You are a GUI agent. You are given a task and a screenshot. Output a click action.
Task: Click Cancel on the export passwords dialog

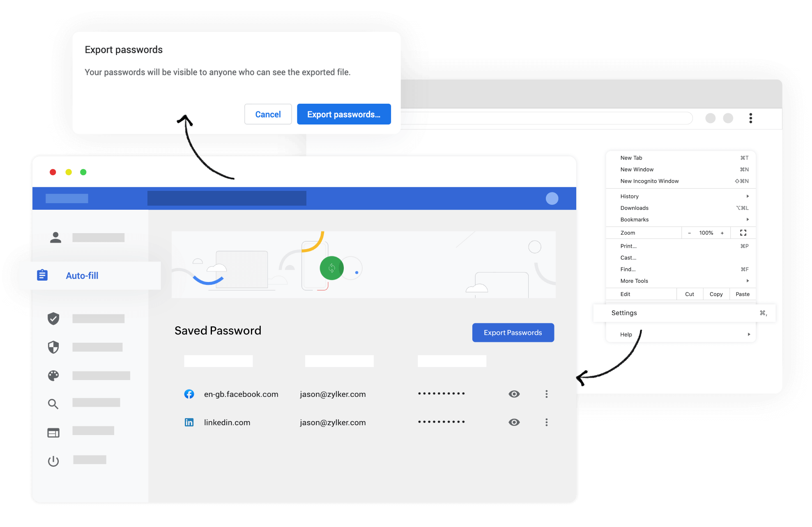267,114
